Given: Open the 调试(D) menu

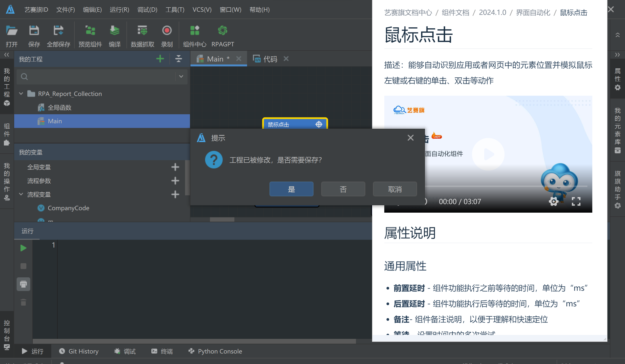Looking at the screenshot, I should point(147,10).
